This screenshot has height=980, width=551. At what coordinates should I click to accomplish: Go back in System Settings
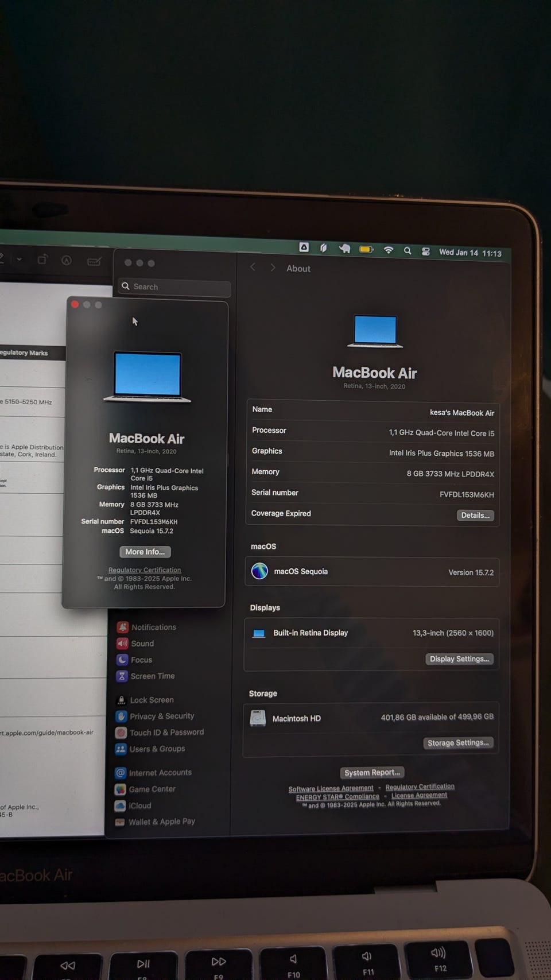(253, 267)
